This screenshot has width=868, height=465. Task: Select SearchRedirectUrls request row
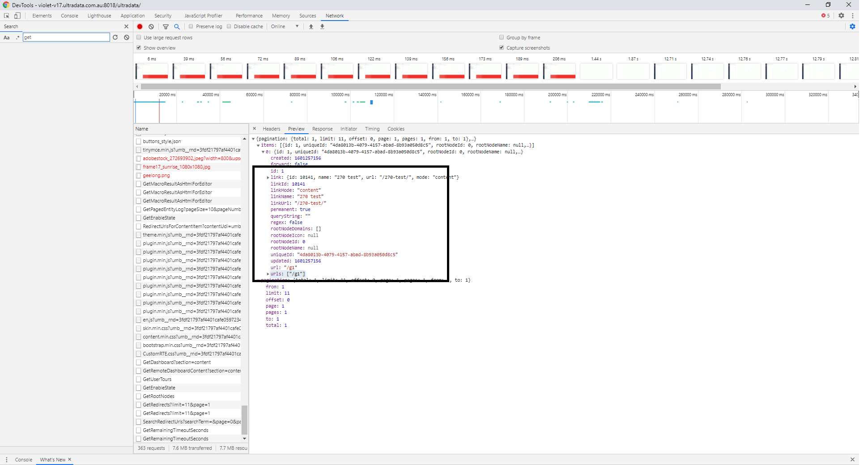tap(188, 422)
